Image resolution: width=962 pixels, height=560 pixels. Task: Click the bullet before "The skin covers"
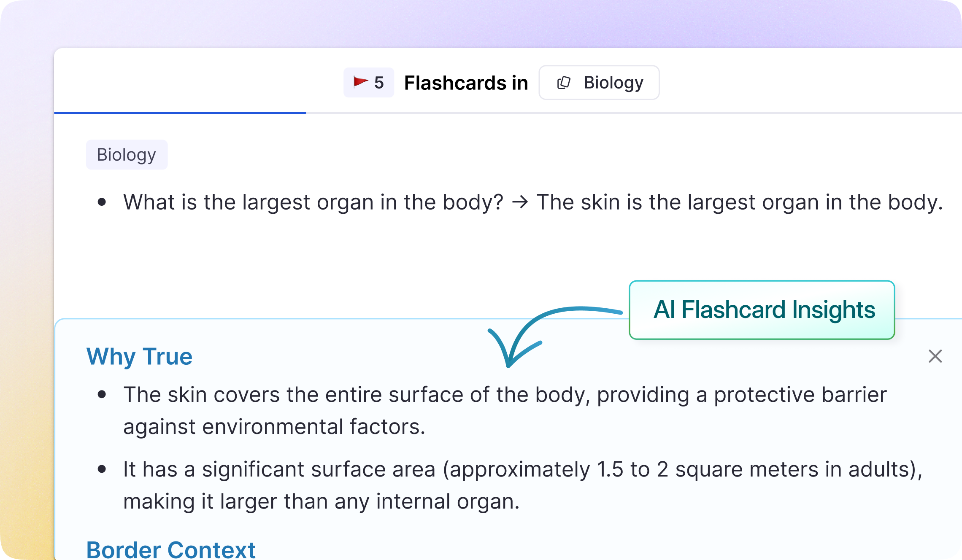click(102, 395)
